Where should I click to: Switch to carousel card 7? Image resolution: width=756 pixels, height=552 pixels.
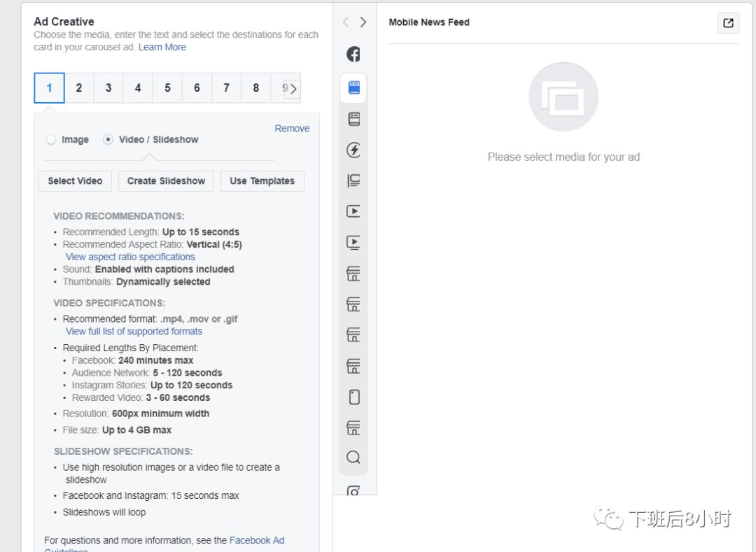pyautogui.click(x=226, y=87)
